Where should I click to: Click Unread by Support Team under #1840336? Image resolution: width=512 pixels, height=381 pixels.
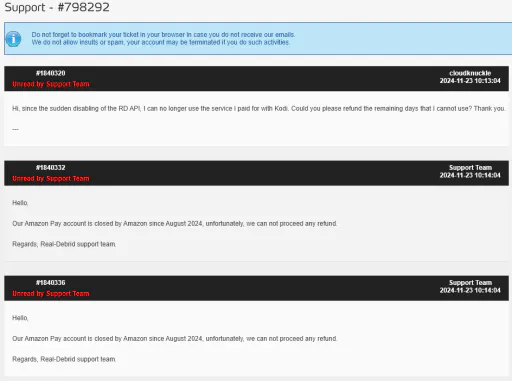tap(51, 294)
